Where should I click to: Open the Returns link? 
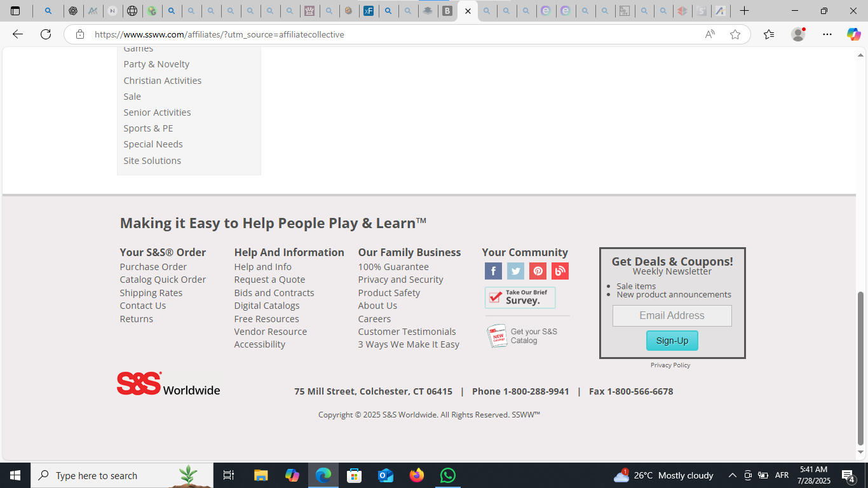pyautogui.click(x=137, y=319)
